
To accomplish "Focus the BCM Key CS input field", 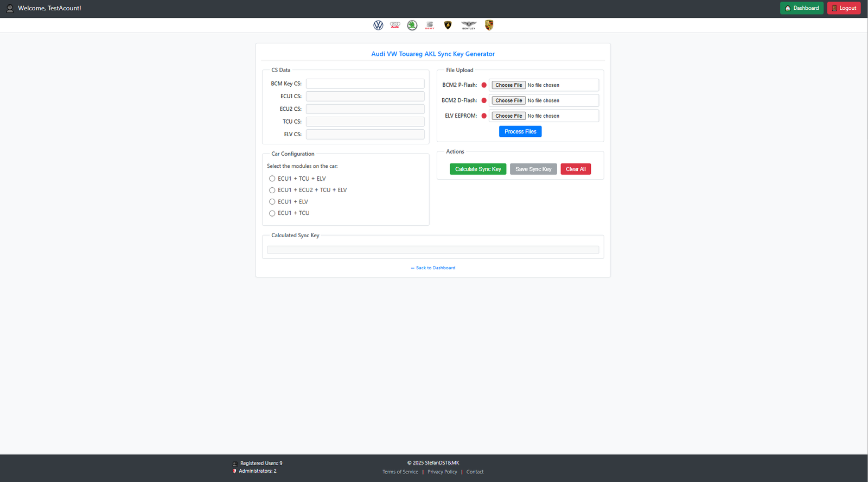I will [365, 84].
